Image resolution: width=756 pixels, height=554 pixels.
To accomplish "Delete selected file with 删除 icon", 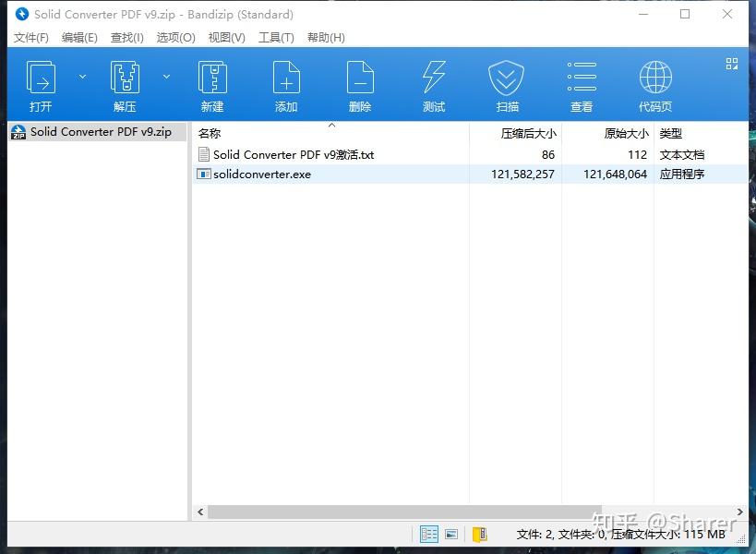I will pos(359,83).
